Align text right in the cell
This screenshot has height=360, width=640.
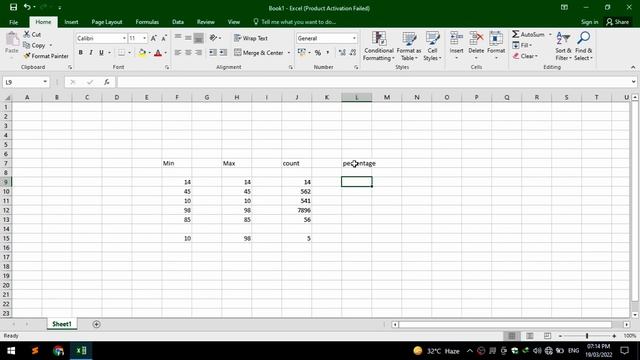(198, 53)
